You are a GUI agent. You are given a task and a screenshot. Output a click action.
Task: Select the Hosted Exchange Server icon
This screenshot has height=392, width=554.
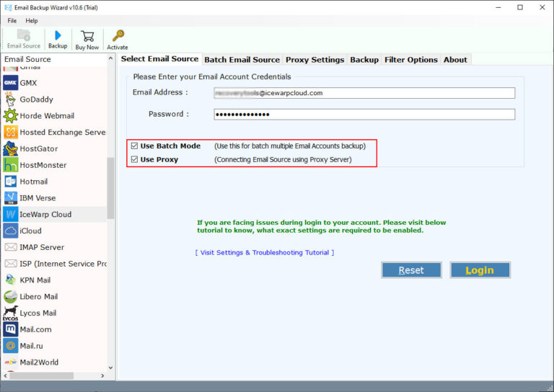click(11, 133)
